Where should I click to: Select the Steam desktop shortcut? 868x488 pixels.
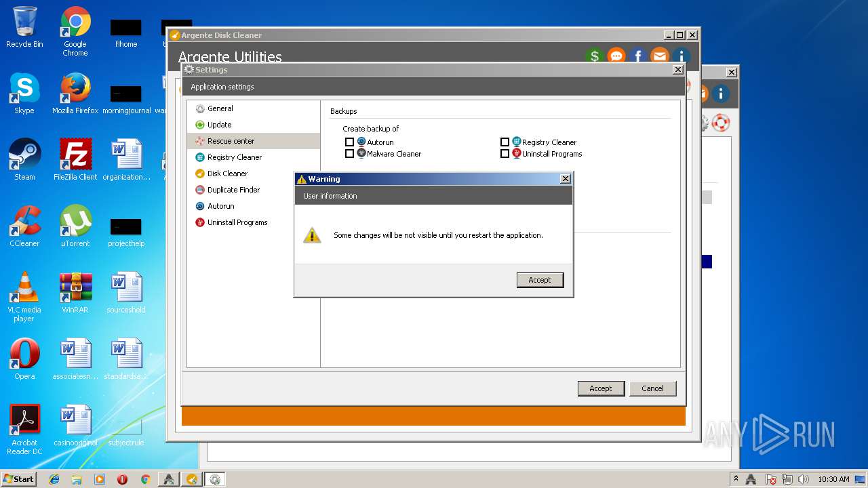coord(24,160)
